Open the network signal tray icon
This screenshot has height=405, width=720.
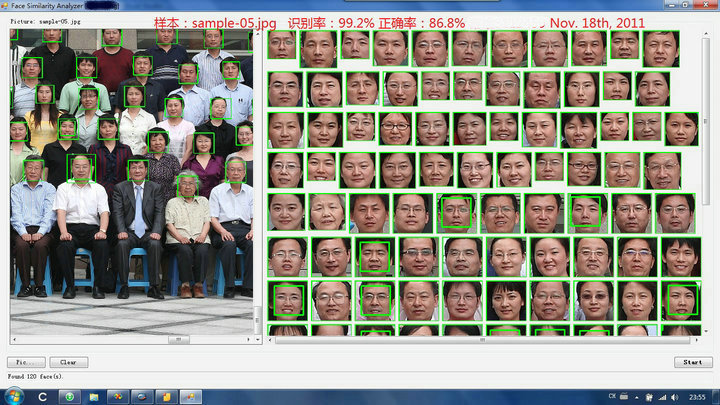[662, 397]
